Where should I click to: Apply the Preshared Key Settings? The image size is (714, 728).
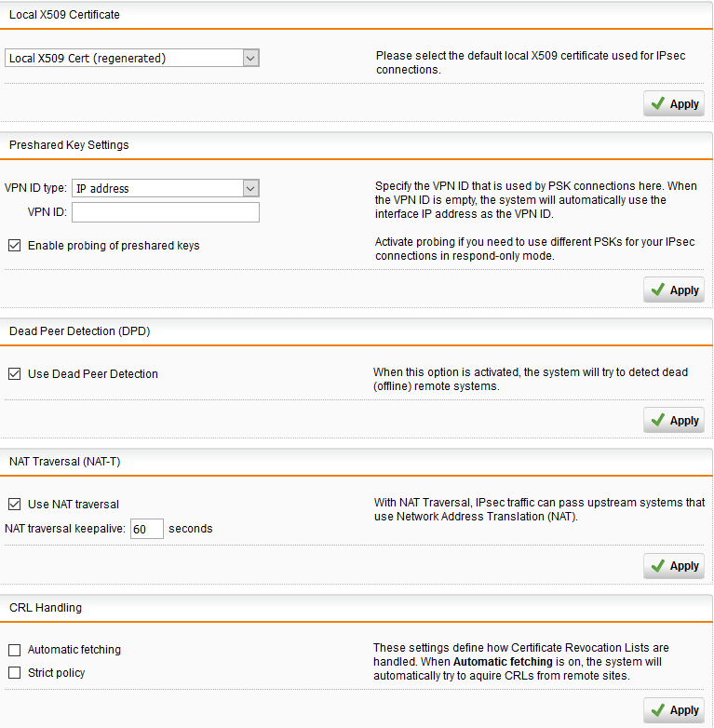[x=674, y=290]
